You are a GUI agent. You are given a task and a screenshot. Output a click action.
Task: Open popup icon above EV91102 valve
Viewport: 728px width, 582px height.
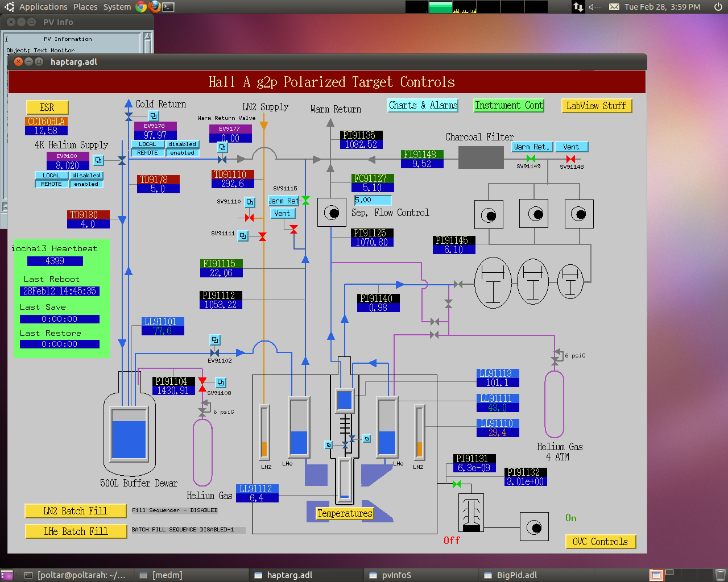point(215,340)
